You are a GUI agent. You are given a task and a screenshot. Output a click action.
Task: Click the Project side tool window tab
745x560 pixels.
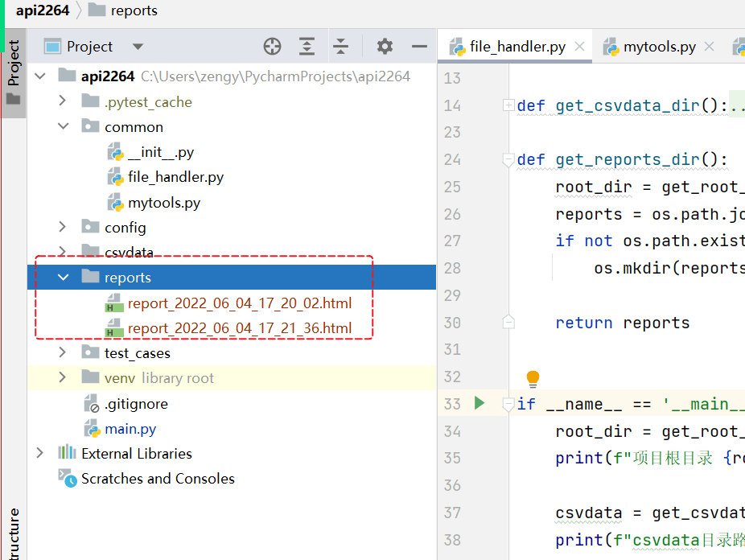coord(14,72)
